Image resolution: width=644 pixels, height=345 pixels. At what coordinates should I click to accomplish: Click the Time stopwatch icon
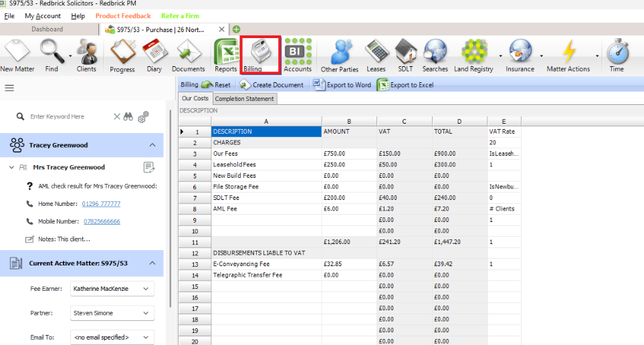pyautogui.click(x=617, y=53)
